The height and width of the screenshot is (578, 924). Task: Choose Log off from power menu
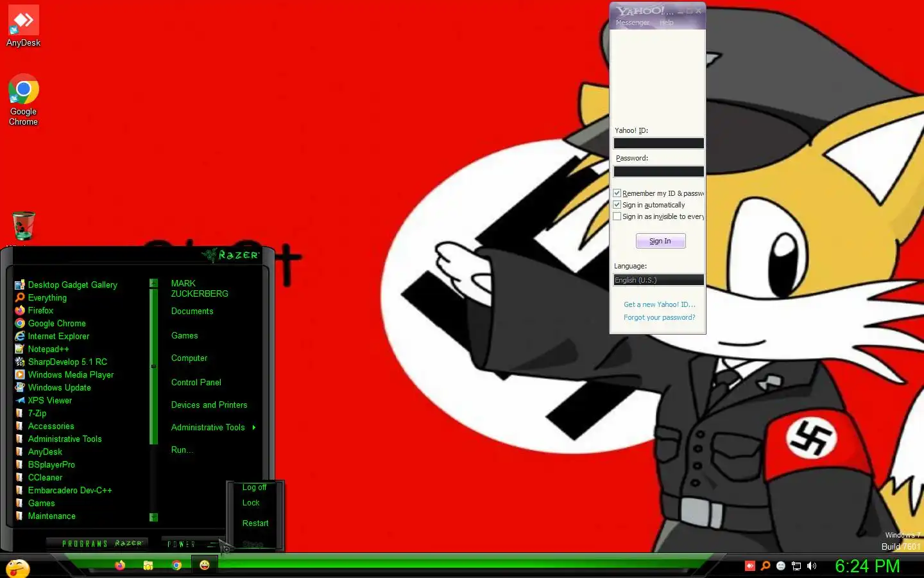point(254,487)
